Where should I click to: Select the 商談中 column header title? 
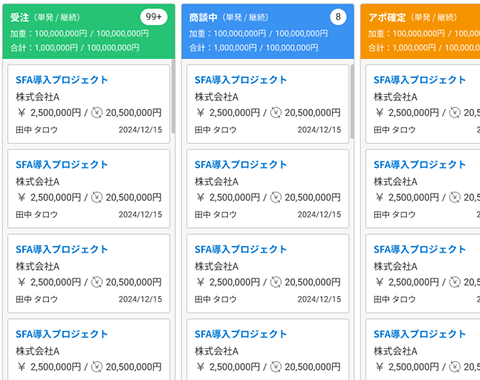pos(203,17)
